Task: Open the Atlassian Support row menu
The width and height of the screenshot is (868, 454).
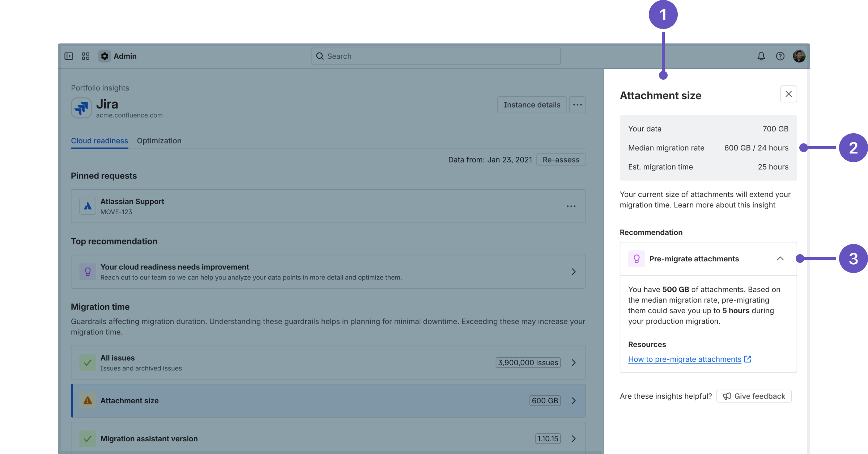Action: tap(571, 206)
